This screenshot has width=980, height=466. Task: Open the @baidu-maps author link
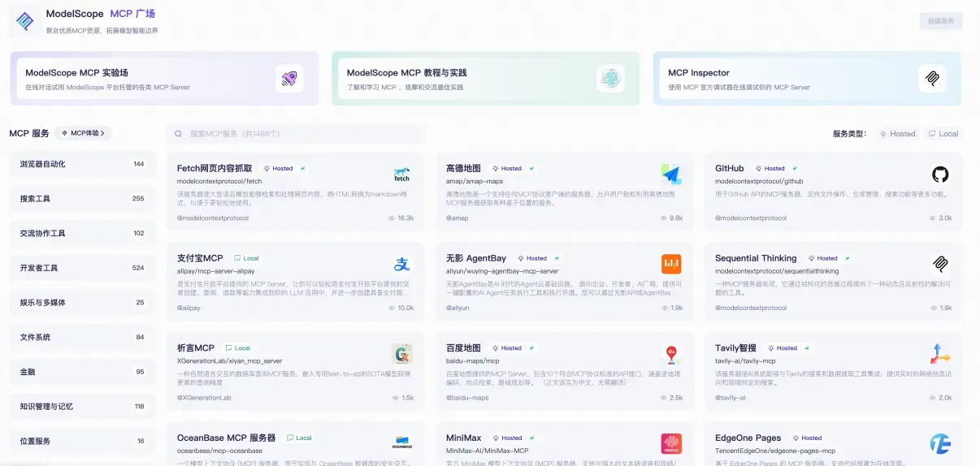[x=467, y=398]
